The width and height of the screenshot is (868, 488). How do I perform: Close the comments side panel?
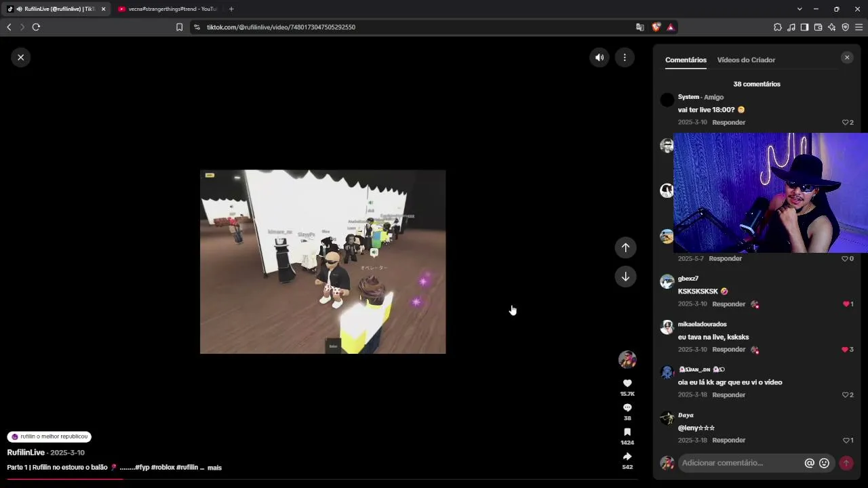click(x=847, y=58)
